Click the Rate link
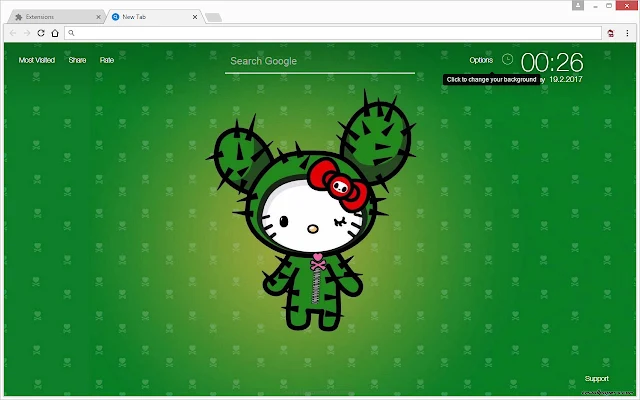 [x=107, y=60]
